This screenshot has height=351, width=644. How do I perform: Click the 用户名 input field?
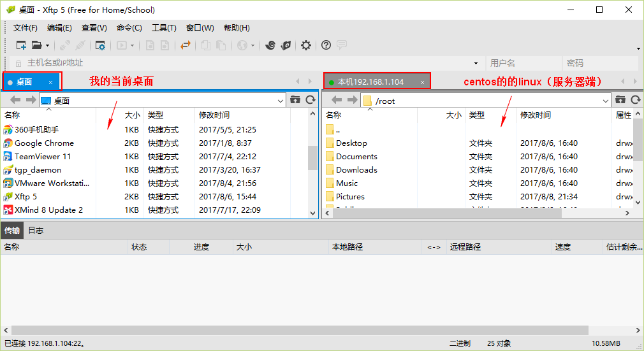tap(523, 63)
